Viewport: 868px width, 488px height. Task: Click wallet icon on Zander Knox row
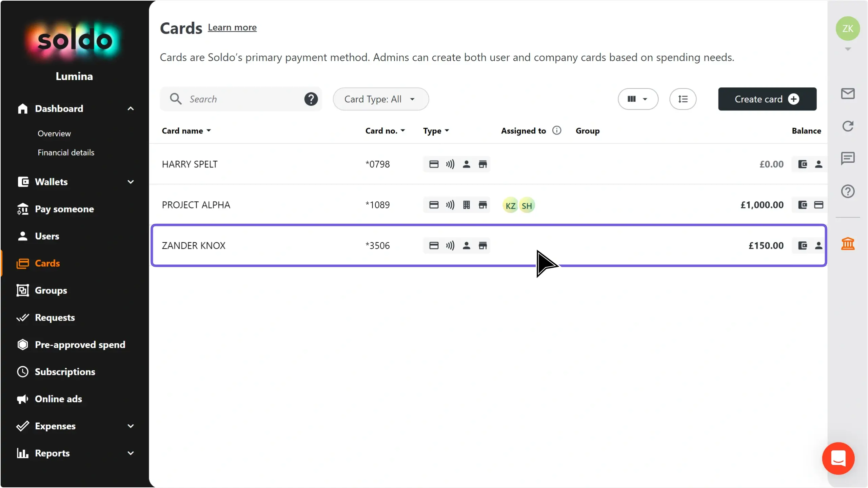tap(803, 245)
